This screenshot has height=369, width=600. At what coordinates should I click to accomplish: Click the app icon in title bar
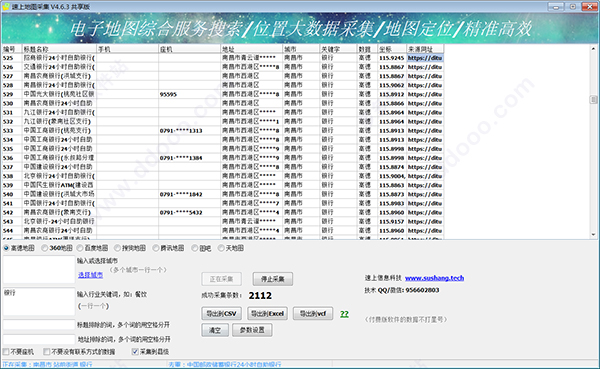pos(5,7)
